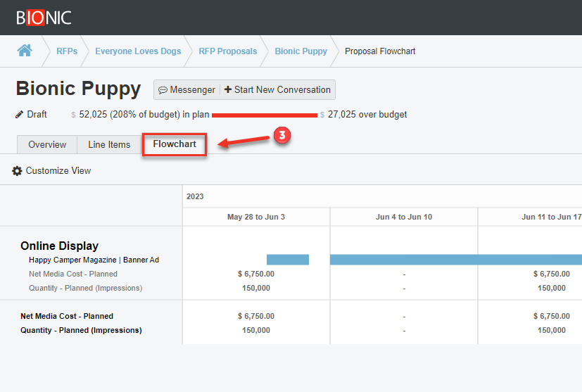Click the gear icon beside Customize View
The image size is (582, 392).
(17, 171)
